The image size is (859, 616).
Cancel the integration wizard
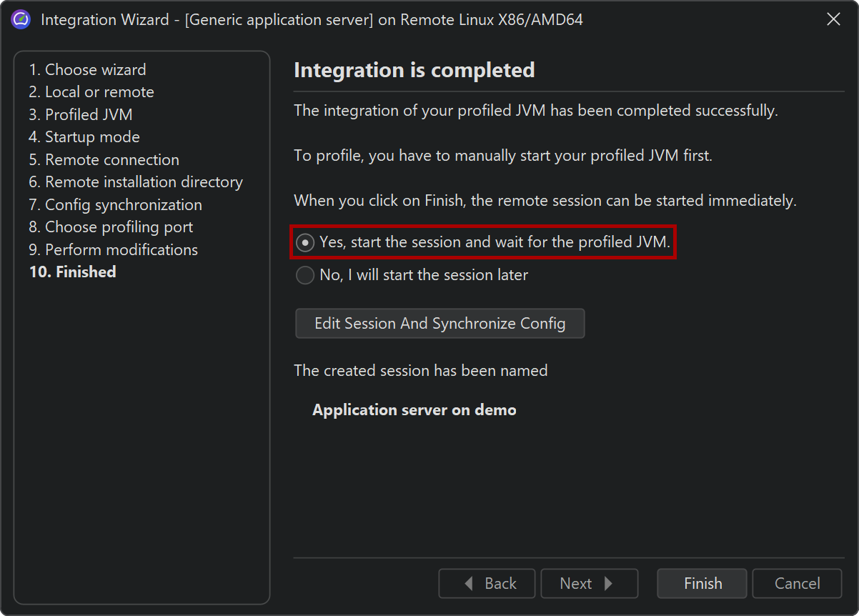[x=797, y=584]
